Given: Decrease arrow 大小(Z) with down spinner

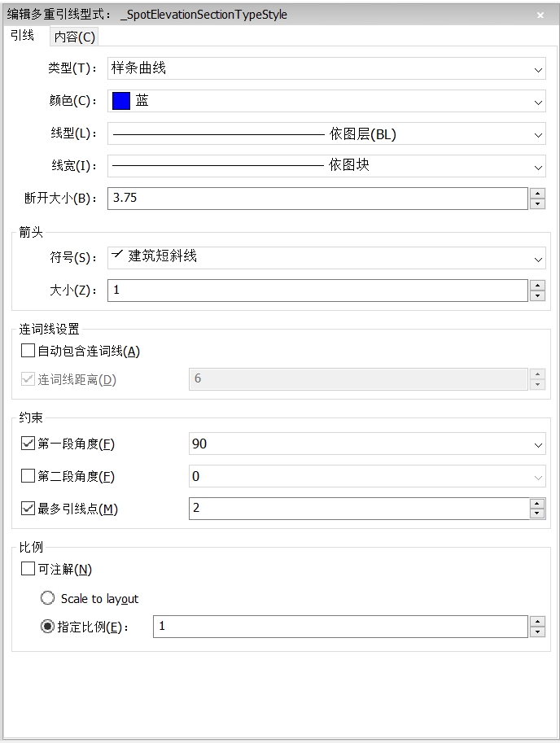Looking at the screenshot, I should click(x=537, y=295).
